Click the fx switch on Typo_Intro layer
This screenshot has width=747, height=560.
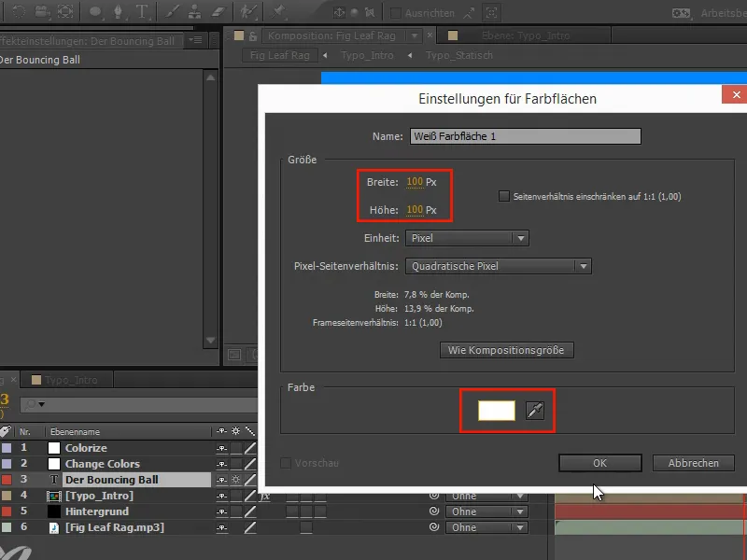[265, 497]
